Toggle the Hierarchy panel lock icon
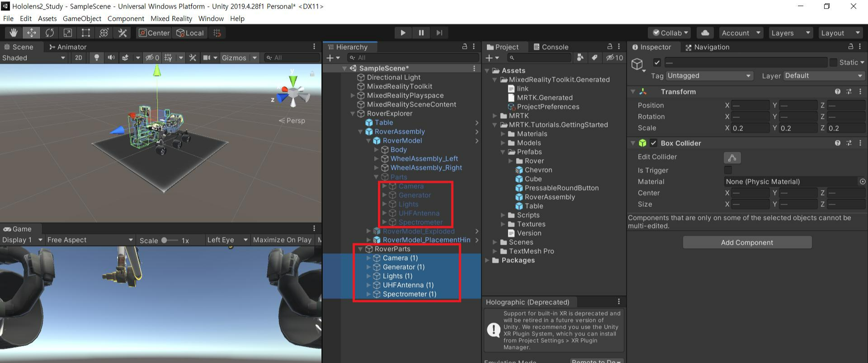This screenshot has width=868, height=363. click(x=464, y=47)
